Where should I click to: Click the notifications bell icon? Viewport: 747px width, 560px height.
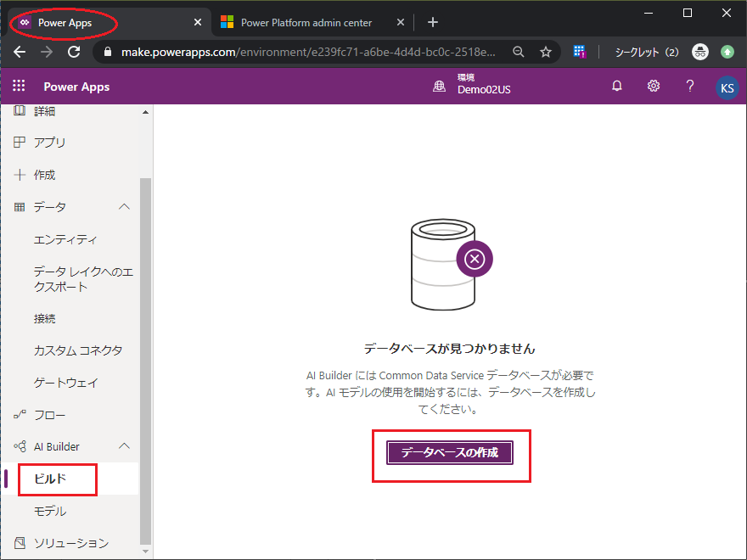[x=617, y=86]
